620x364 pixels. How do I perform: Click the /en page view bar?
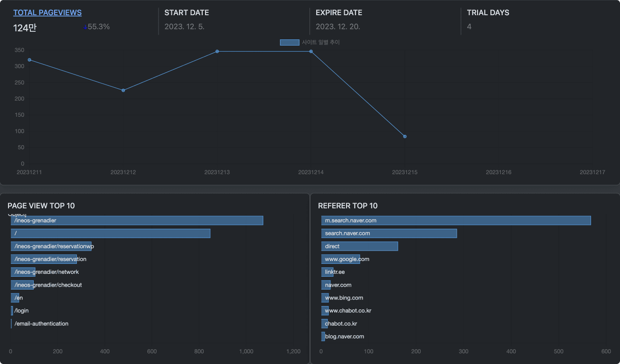coord(15,298)
